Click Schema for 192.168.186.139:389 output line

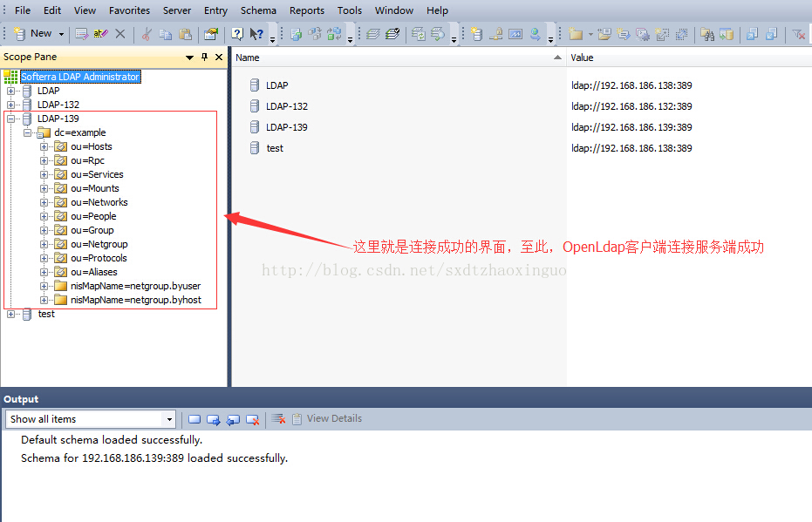point(154,458)
